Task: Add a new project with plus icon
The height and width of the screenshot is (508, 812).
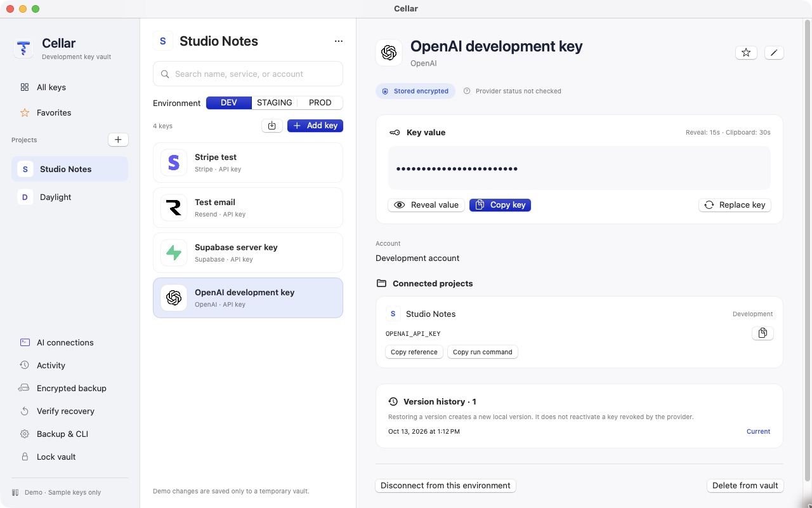Action: (x=118, y=140)
